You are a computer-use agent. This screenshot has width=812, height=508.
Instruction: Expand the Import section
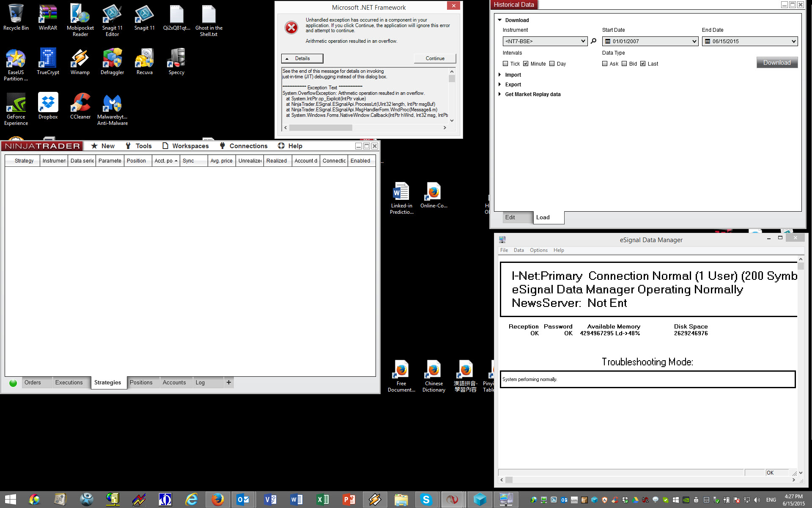click(x=513, y=75)
